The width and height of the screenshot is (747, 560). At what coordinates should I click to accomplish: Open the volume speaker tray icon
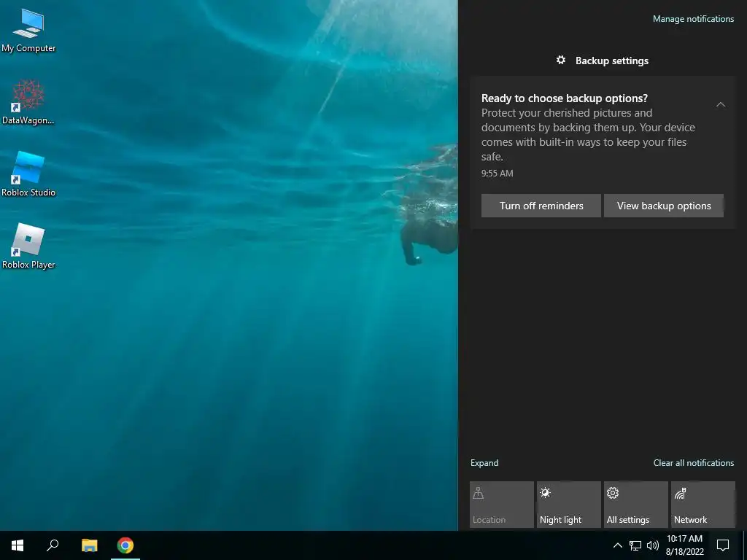coord(653,545)
